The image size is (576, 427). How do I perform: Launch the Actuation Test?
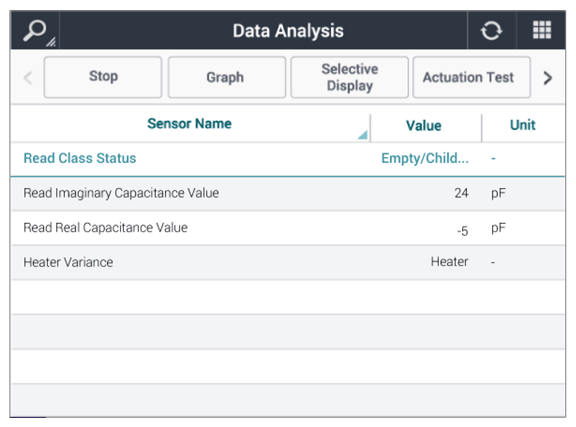[x=471, y=77]
